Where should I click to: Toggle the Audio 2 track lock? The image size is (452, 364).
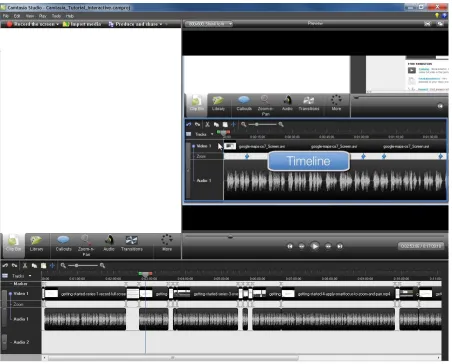(4, 342)
